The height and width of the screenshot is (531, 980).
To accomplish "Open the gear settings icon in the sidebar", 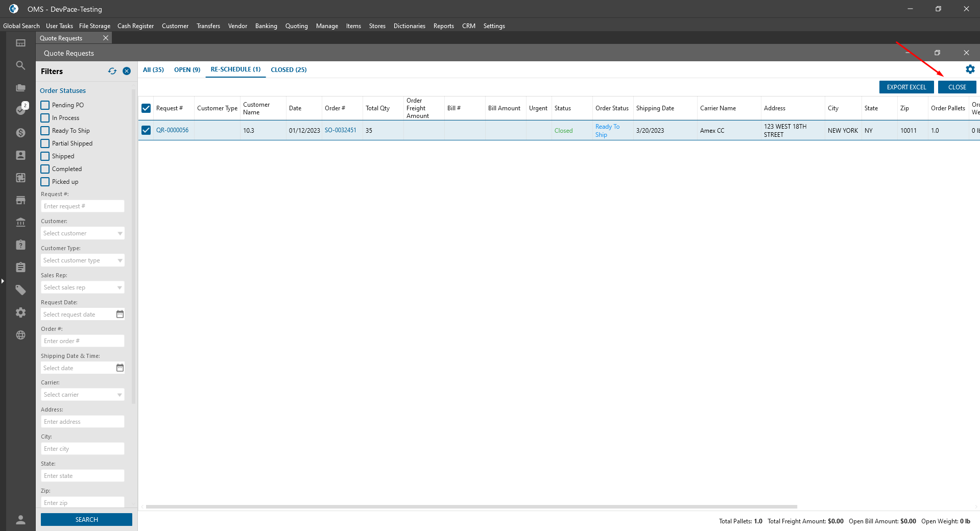I will coord(20,312).
